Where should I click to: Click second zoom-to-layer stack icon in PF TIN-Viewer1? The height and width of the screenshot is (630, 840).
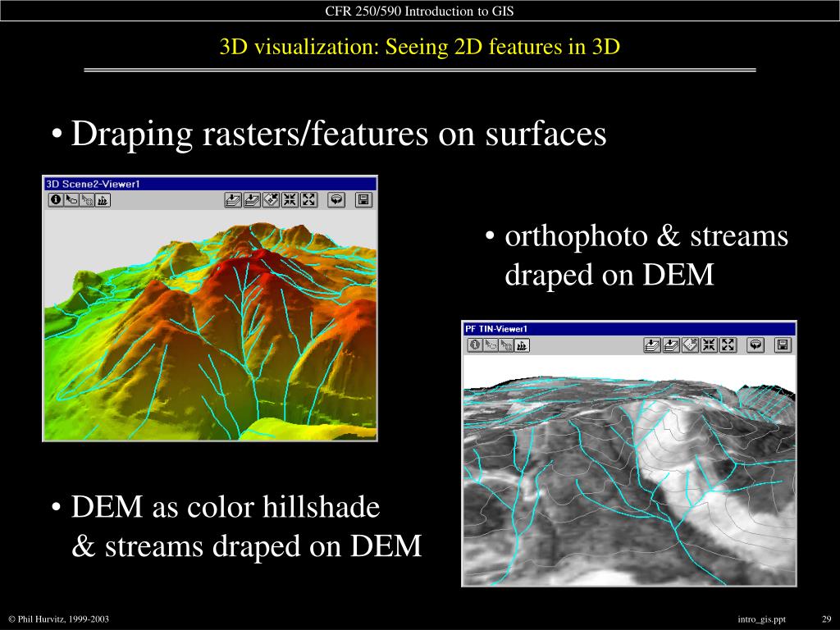pos(671,345)
